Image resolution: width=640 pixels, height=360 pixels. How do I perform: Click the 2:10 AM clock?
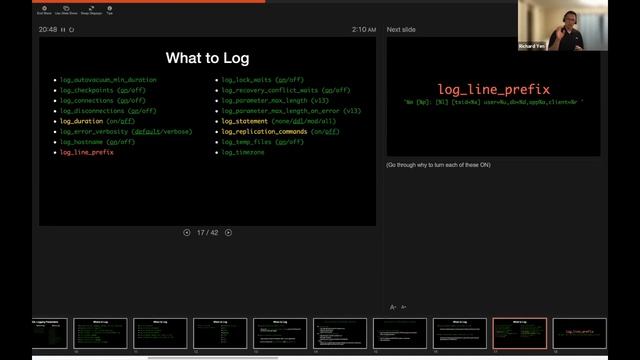(364, 29)
